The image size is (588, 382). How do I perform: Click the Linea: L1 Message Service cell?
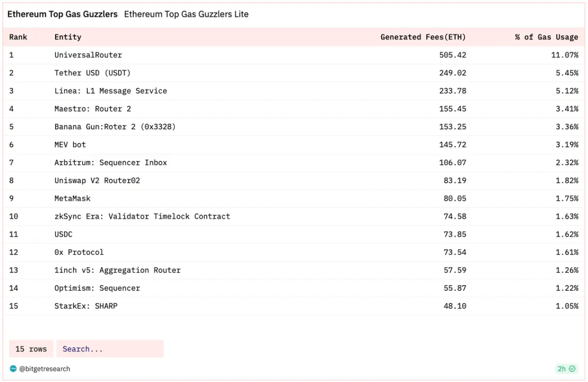click(111, 91)
